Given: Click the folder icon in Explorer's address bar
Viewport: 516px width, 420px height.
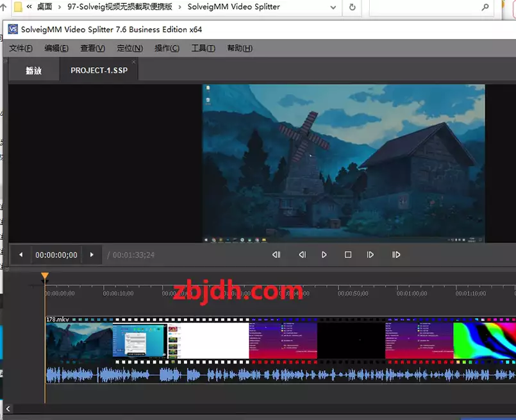Looking at the screenshot, I should click(18, 6).
